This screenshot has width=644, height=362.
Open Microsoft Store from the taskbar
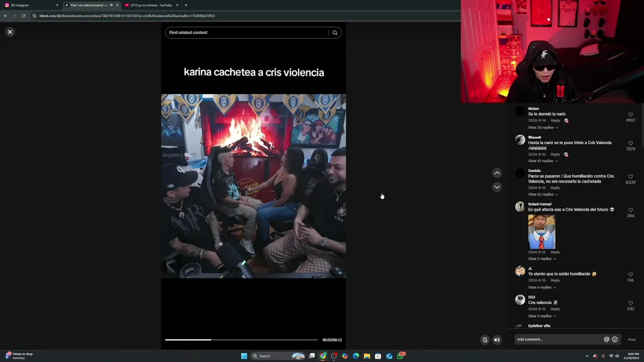tap(378, 356)
